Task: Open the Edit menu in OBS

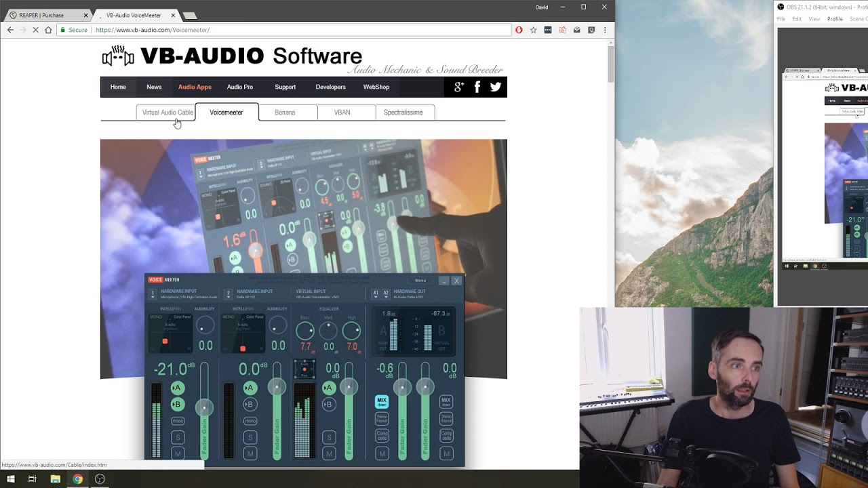Action: (x=797, y=19)
